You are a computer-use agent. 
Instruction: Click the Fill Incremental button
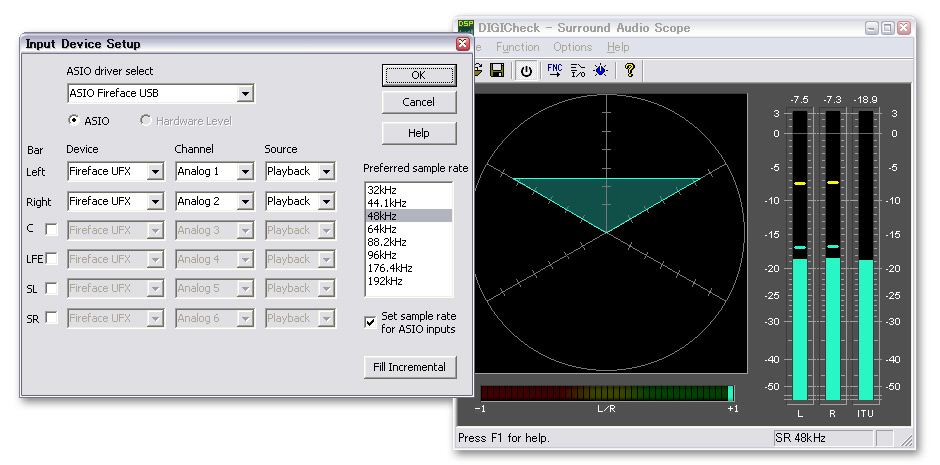[409, 367]
